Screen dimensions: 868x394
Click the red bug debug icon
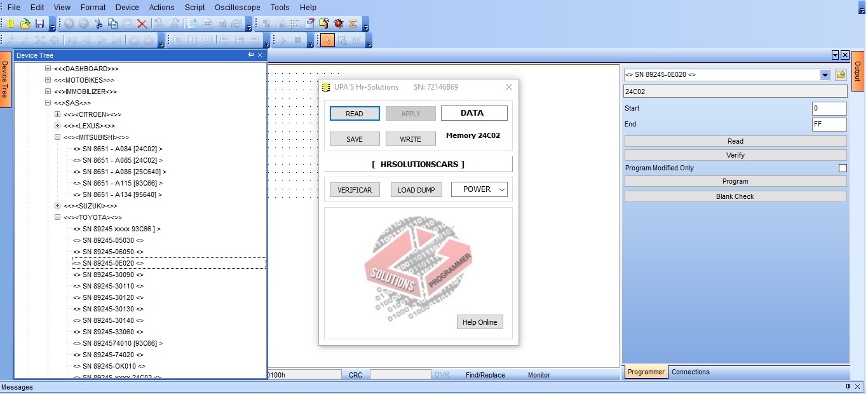pos(339,24)
